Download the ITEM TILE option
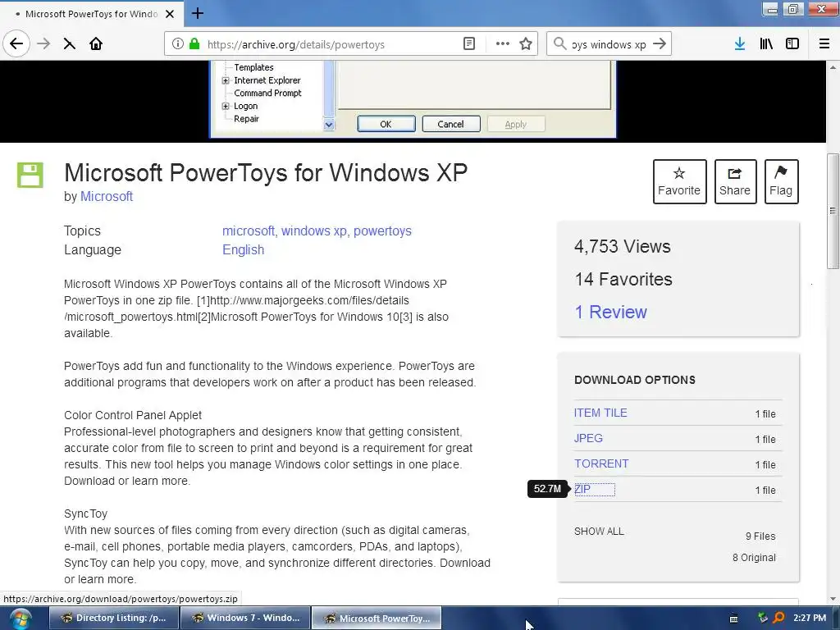 pos(600,413)
